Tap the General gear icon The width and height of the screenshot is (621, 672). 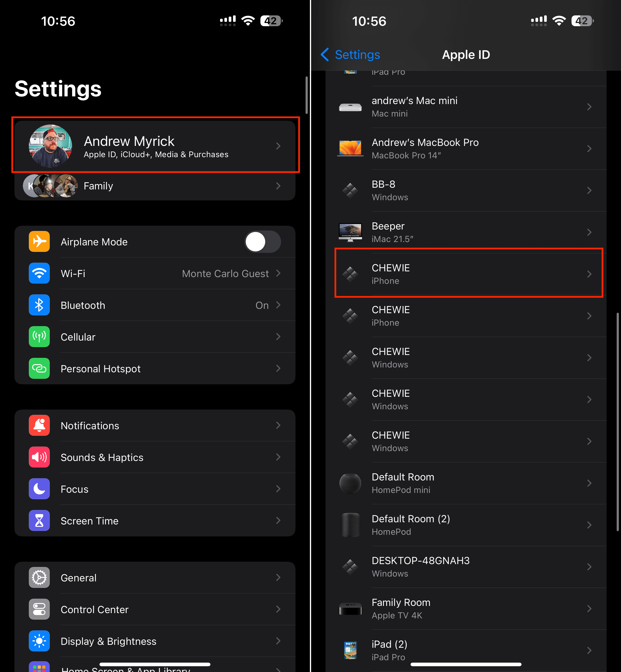coord(39,578)
